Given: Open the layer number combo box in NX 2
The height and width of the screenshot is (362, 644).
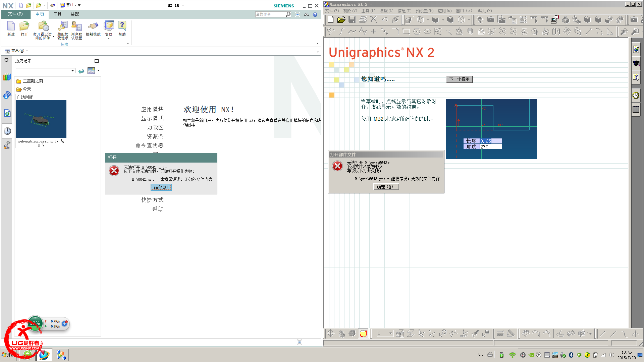Looking at the screenshot, I should coord(385,334).
